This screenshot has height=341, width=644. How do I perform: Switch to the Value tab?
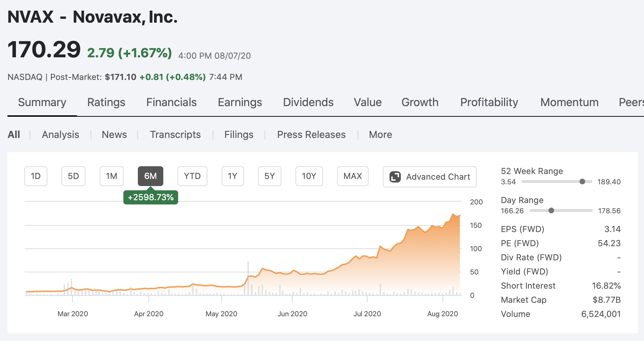point(368,102)
